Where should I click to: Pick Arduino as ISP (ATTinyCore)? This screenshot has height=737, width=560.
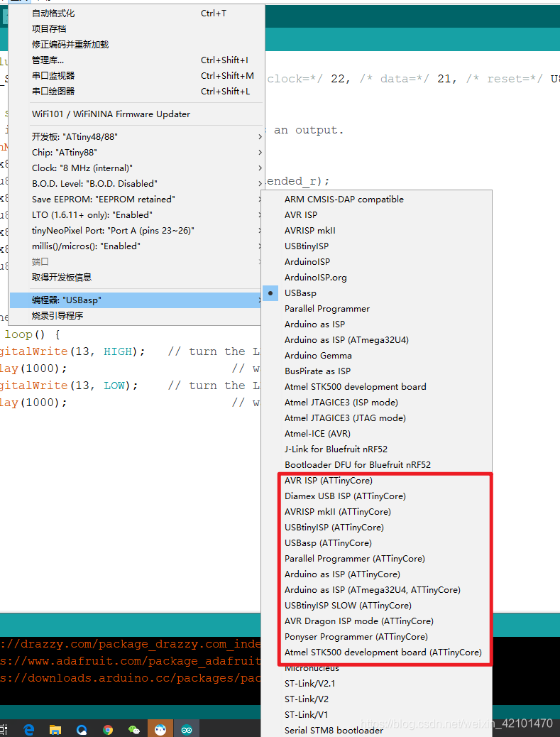click(378, 574)
